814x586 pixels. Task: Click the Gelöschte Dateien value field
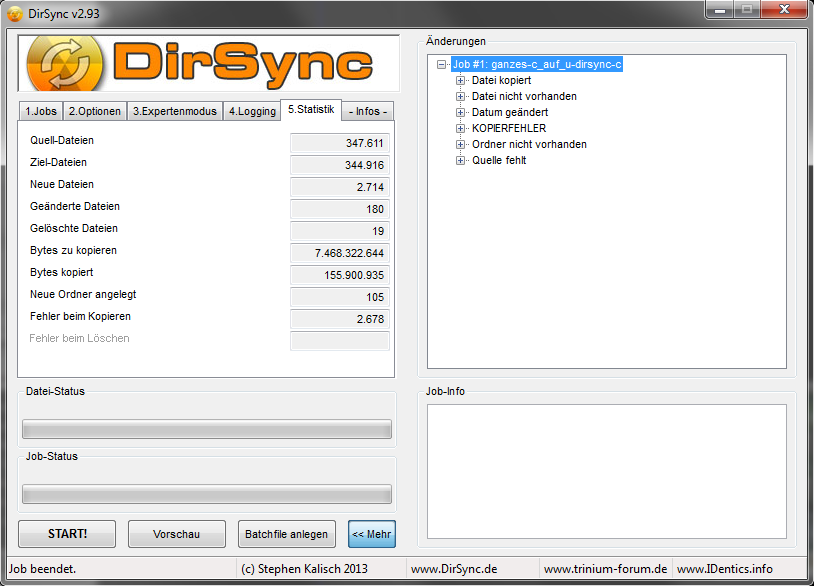pyautogui.click(x=340, y=231)
